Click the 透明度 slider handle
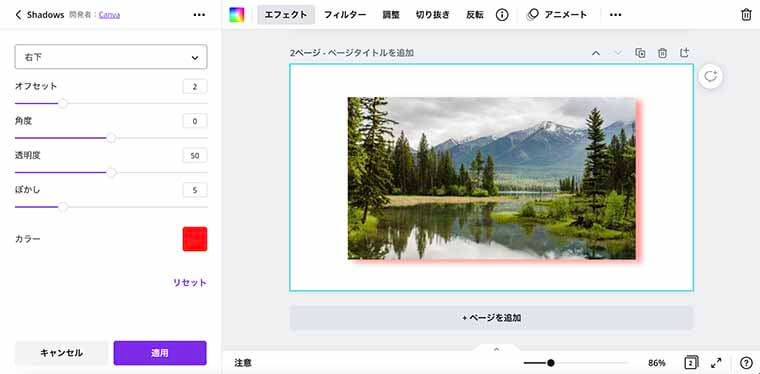 [x=111, y=172]
